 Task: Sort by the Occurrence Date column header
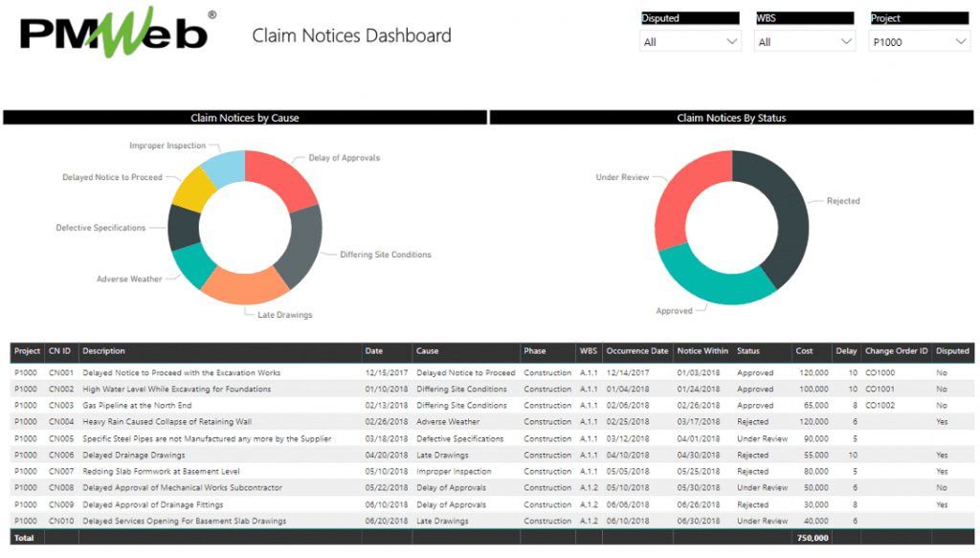click(x=636, y=351)
